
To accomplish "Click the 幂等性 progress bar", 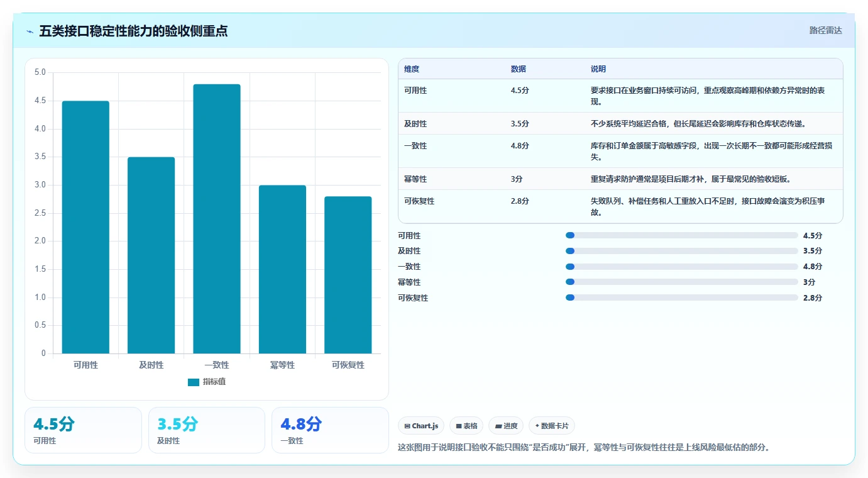I will point(682,282).
